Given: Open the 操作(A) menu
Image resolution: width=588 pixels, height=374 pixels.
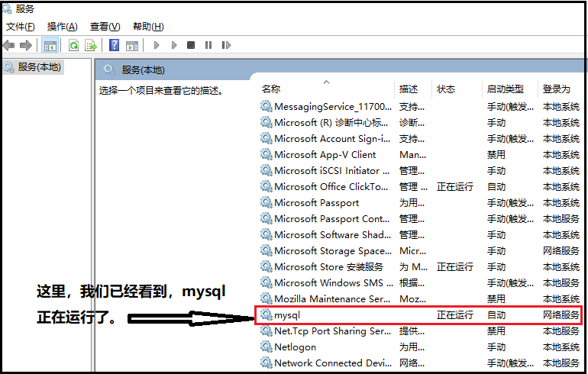Looking at the screenshot, I should 63,27.
